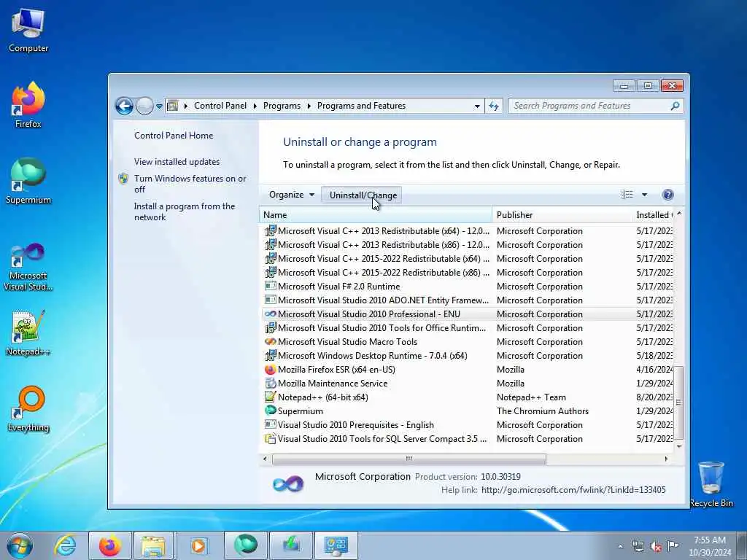Click the taskbar clock showing 7:55 AM
747x560 pixels.
709,545
